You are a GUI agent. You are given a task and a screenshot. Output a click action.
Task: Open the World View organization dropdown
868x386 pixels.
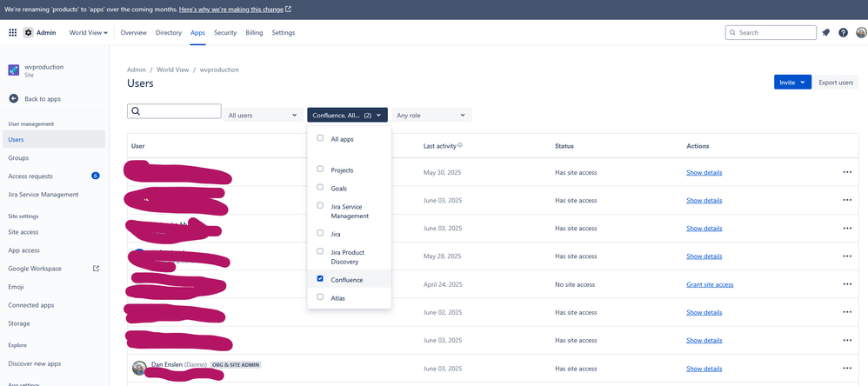point(89,33)
